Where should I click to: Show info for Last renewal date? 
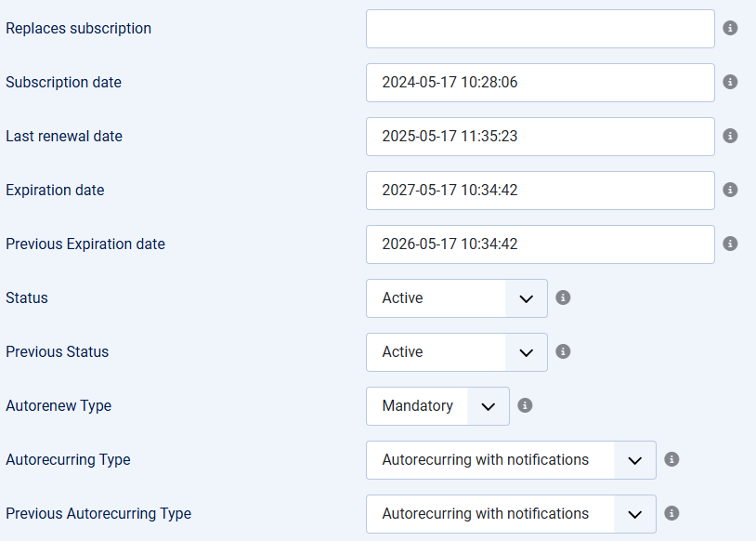(730, 136)
